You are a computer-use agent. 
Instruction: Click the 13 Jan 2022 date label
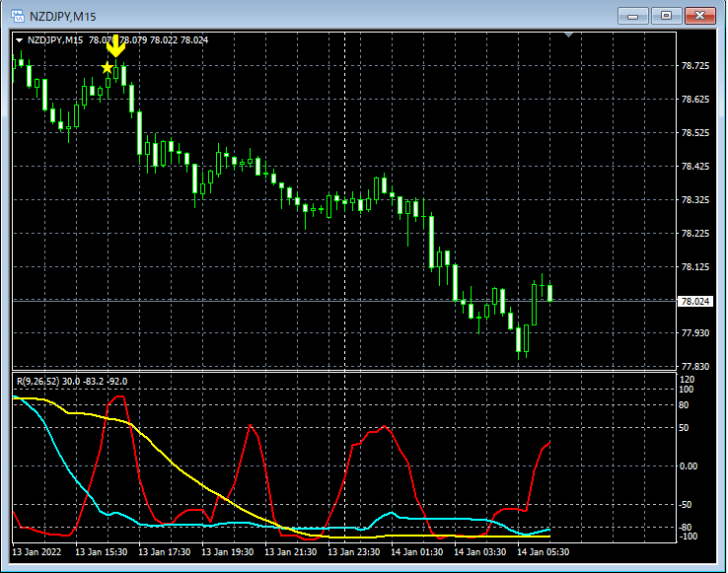tap(36, 552)
